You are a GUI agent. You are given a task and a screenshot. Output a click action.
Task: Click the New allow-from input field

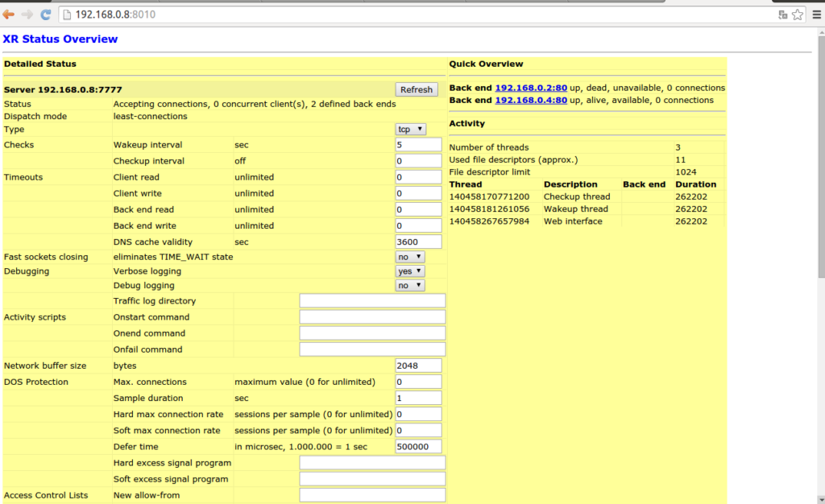click(x=371, y=494)
